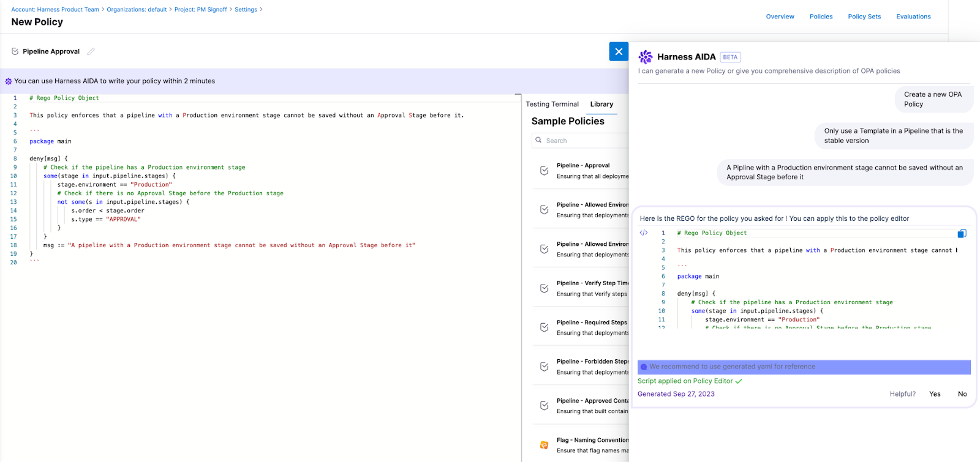980x462 pixels.
Task: Click the Harness AIDA logo icon
Action: (x=646, y=57)
